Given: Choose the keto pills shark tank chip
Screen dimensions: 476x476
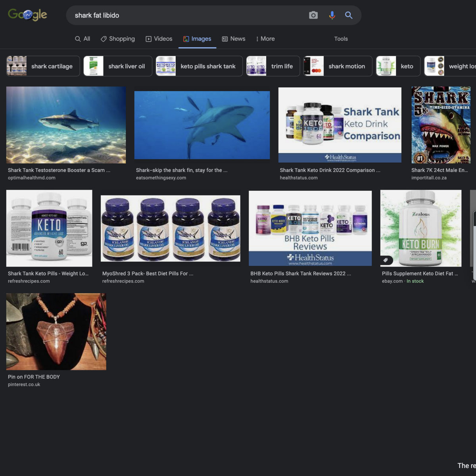Looking at the screenshot, I should (199, 66).
